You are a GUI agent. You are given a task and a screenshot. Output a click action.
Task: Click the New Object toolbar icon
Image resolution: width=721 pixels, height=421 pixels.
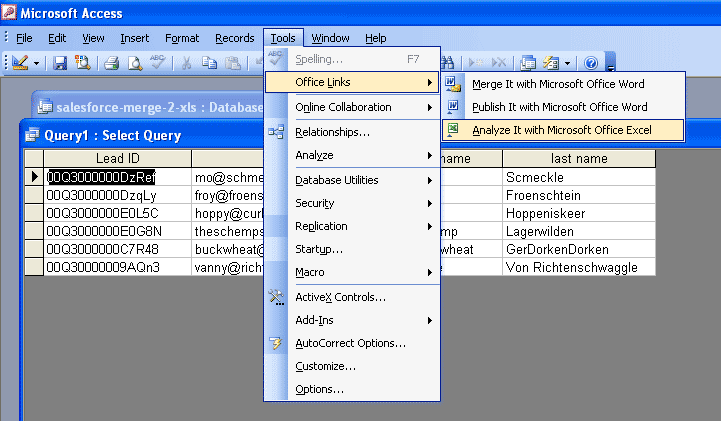pos(551,63)
